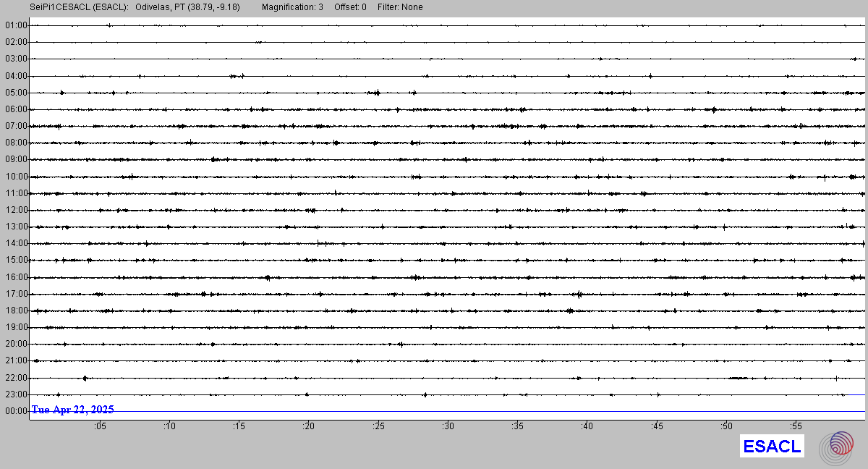Select the 00:00 hour label

coord(16,411)
